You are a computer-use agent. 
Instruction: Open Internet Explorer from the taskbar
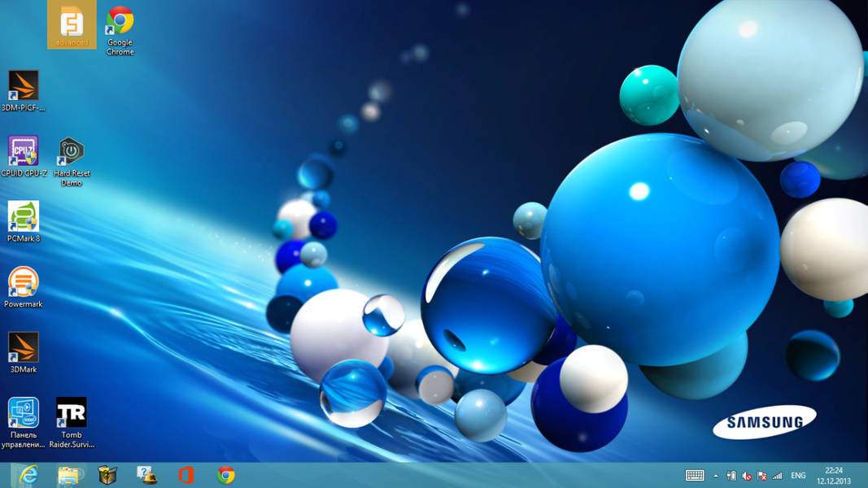click(x=28, y=475)
